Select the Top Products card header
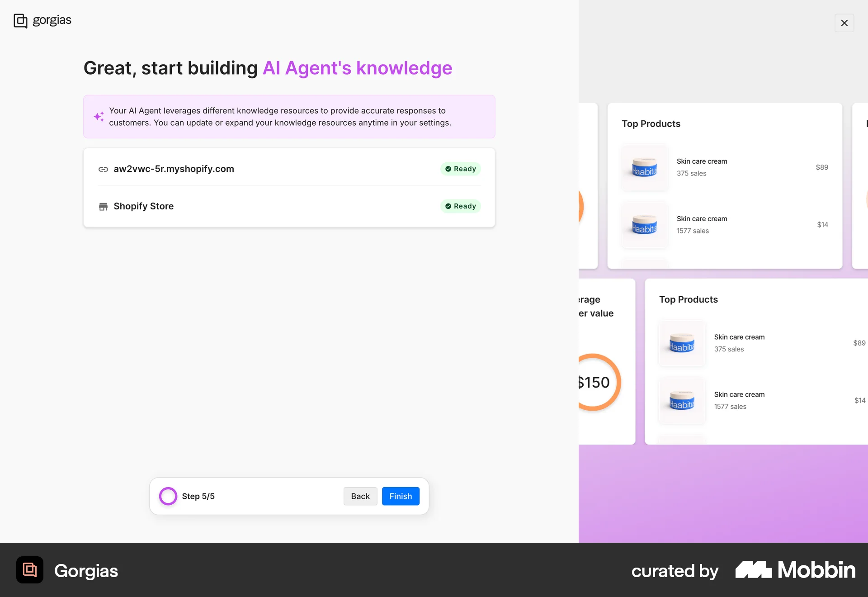 coord(651,123)
